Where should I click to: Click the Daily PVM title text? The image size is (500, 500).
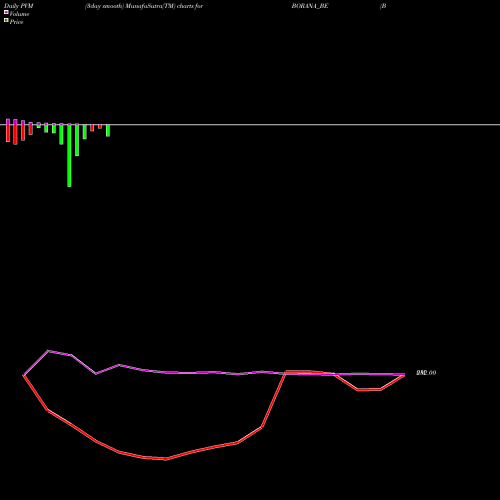coord(19,6)
